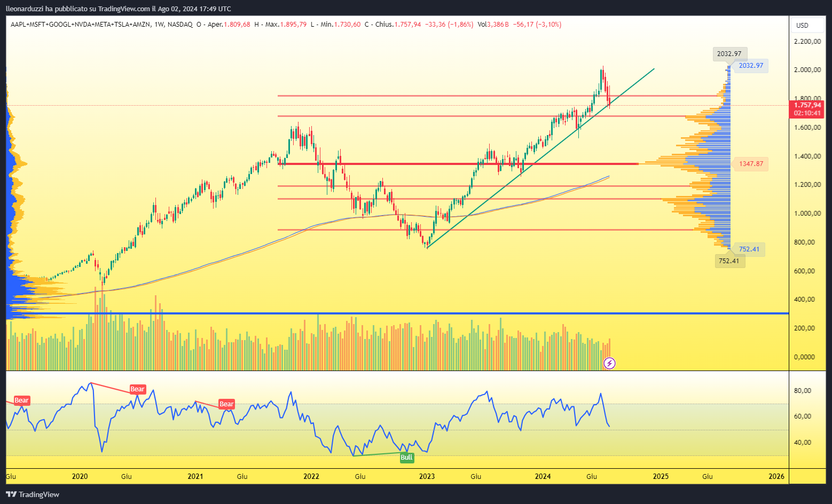Click 800,00 on the price scale
832x504 pixels.
[805, 242]
